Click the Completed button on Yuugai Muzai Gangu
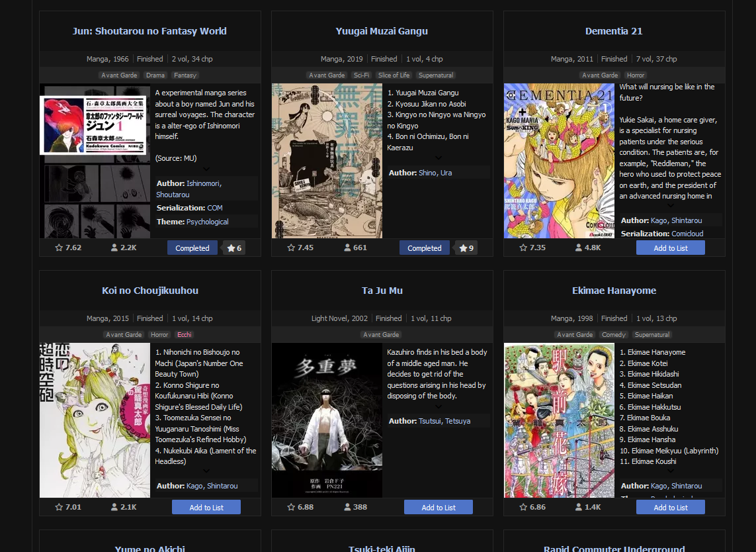The height and width of the screenshot is (552, 756). coord(424,248)
